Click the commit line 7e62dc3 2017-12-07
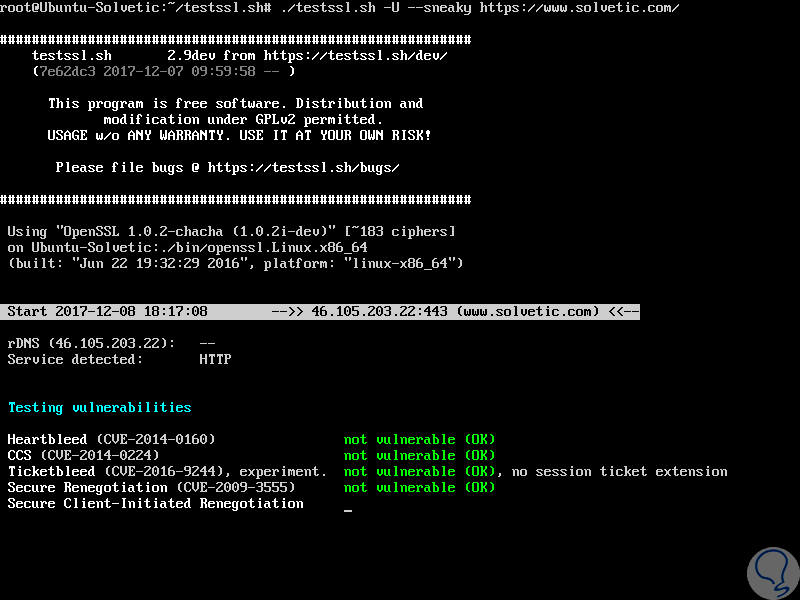This screenshot has width=800, height=600. coord(164,71)
